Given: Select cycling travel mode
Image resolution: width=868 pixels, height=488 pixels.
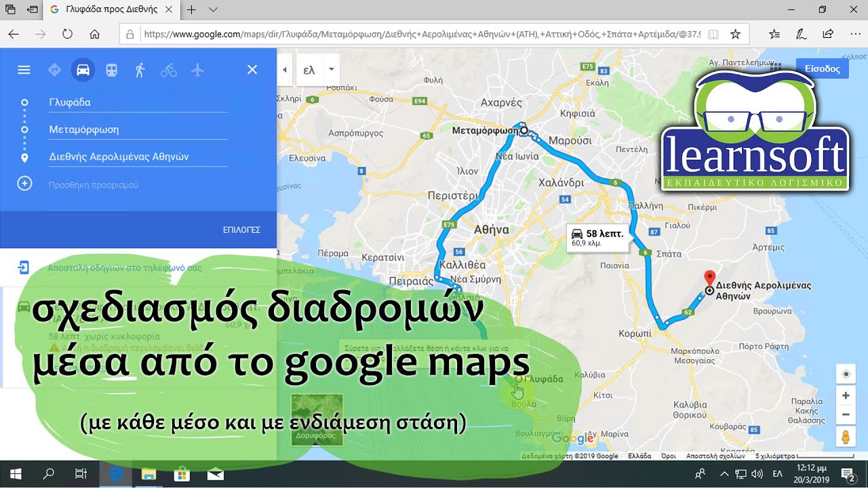Looking at the screenshot, I should [168, 70].
